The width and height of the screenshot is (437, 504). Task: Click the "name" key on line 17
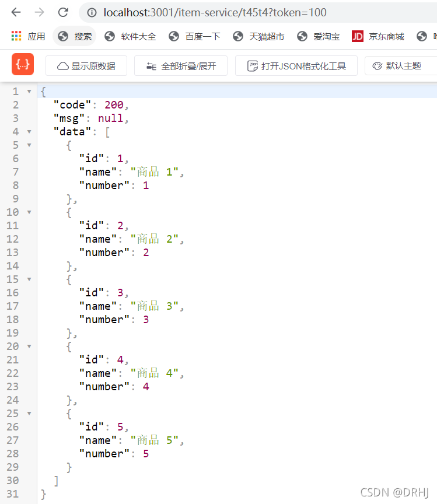click(98, 306)
